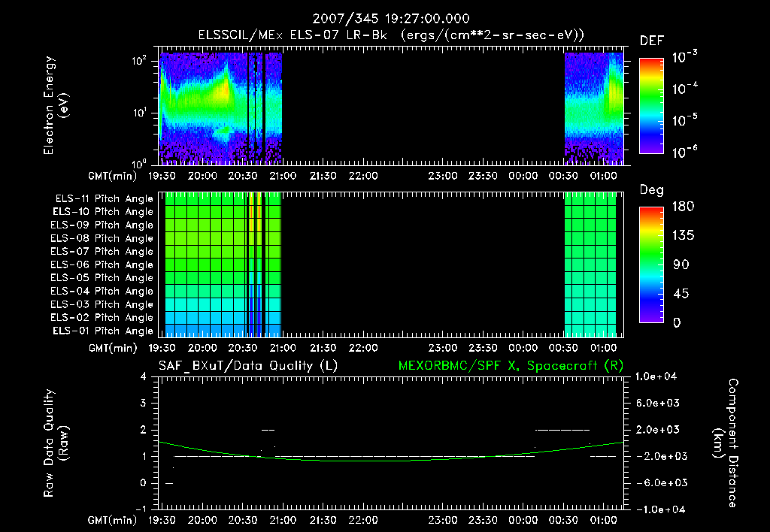Click 22:00 time label under electron spectrogram

[363, 176]
